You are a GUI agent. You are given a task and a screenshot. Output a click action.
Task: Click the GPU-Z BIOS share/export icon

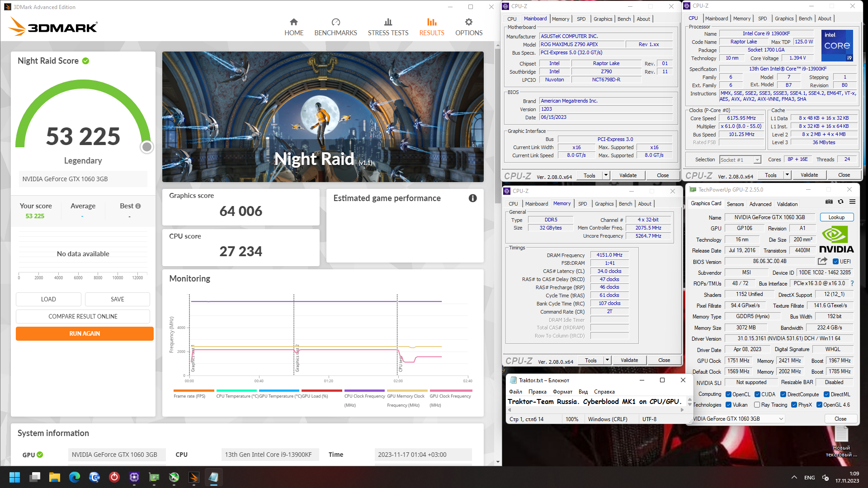pos(822,261)
